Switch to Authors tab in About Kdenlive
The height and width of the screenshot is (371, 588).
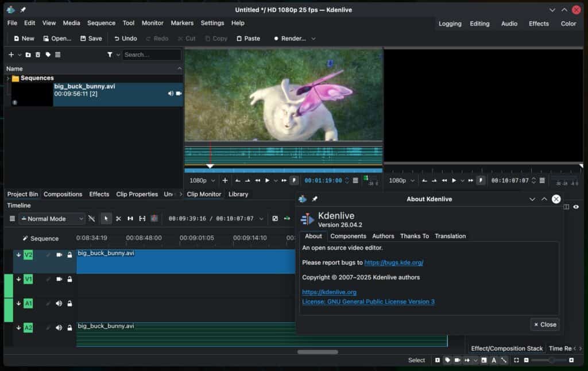(383, 236)
